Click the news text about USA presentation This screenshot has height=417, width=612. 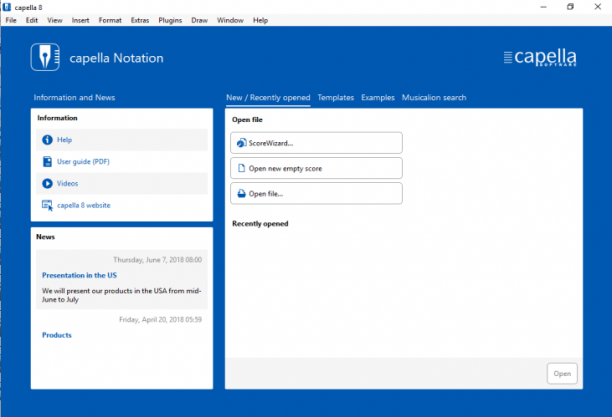[x=121, y=295]
